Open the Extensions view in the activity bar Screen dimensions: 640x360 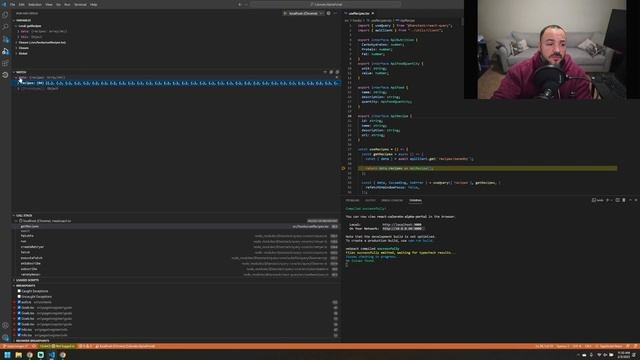coord(5,63)
